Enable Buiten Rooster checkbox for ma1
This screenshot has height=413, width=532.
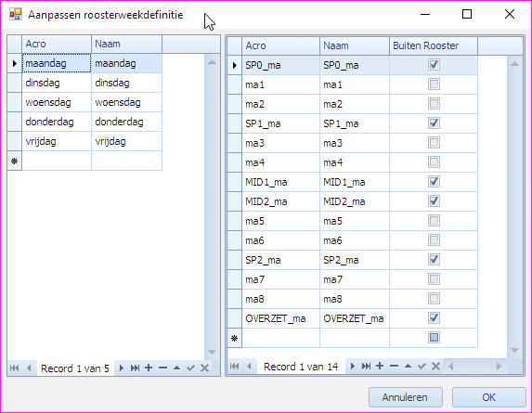(x=434, y=84)
